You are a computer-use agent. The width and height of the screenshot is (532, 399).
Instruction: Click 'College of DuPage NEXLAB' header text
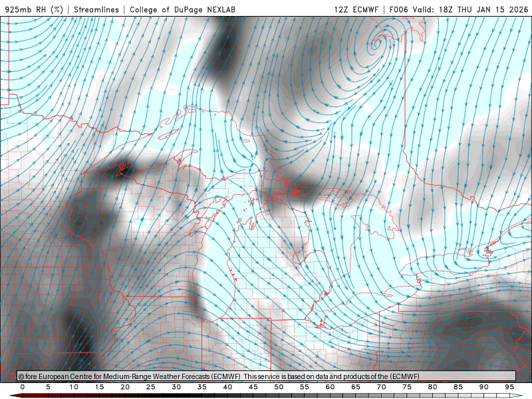tap(182, 9)
